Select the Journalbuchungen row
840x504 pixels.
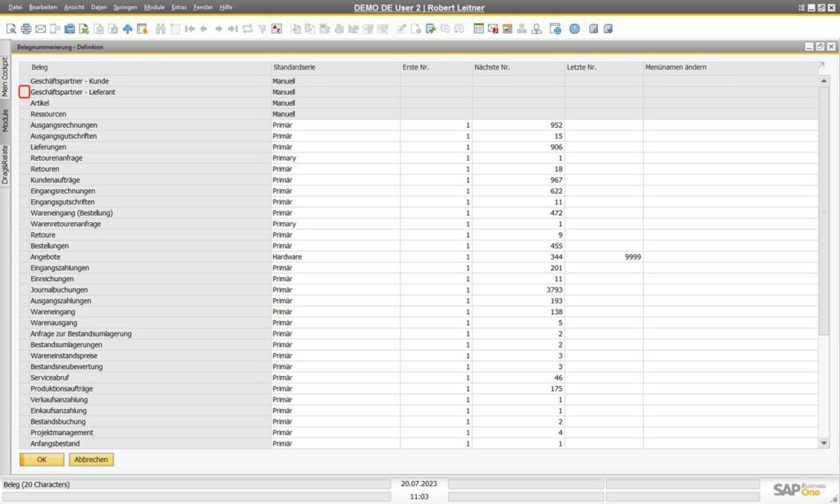419,290
